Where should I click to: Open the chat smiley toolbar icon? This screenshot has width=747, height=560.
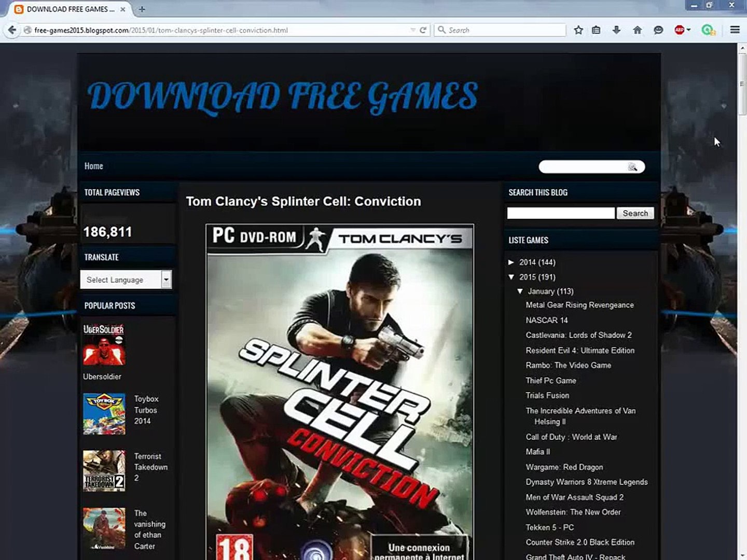(658, 30)
